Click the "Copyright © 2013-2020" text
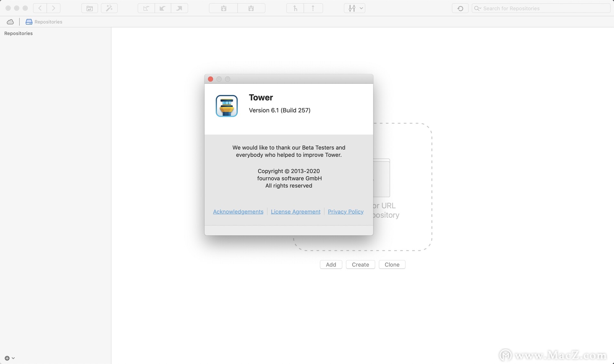Image resolution: width=614 pixels, height=364 pixels. coord(289,171)
